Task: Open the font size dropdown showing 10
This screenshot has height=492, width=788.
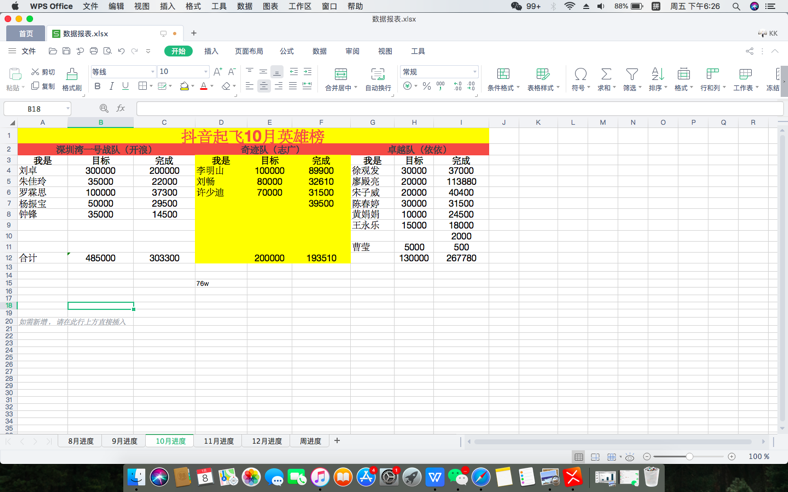Action: [183, 71]
